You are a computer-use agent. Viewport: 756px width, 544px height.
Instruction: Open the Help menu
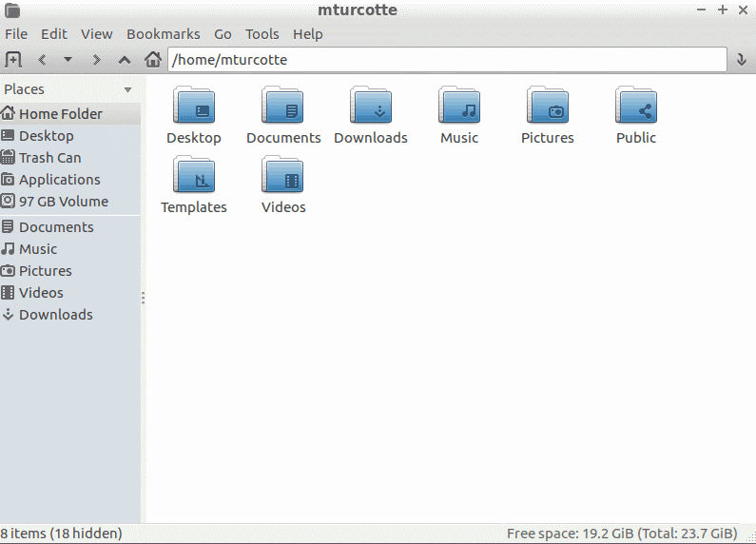click(307, 34)
